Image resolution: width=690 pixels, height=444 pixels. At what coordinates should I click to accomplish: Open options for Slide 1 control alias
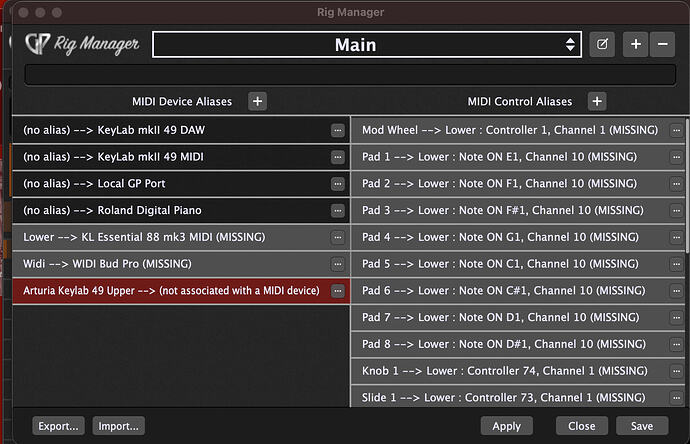pyautogui.click(x=676, y=398)
